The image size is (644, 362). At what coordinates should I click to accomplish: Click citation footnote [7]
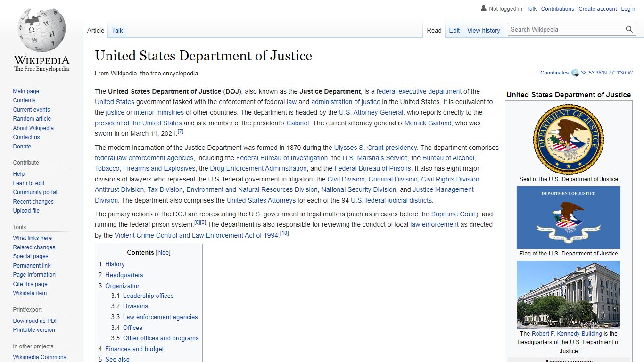coord(180,132)
